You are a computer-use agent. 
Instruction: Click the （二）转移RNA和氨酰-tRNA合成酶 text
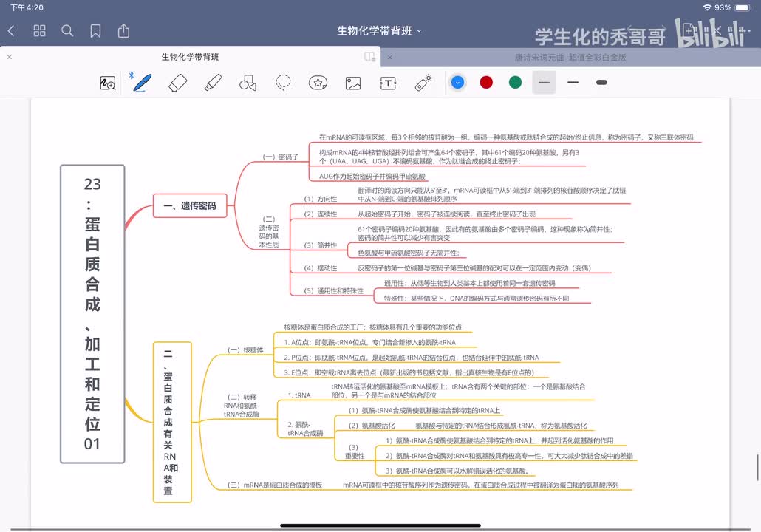[241, 406]
